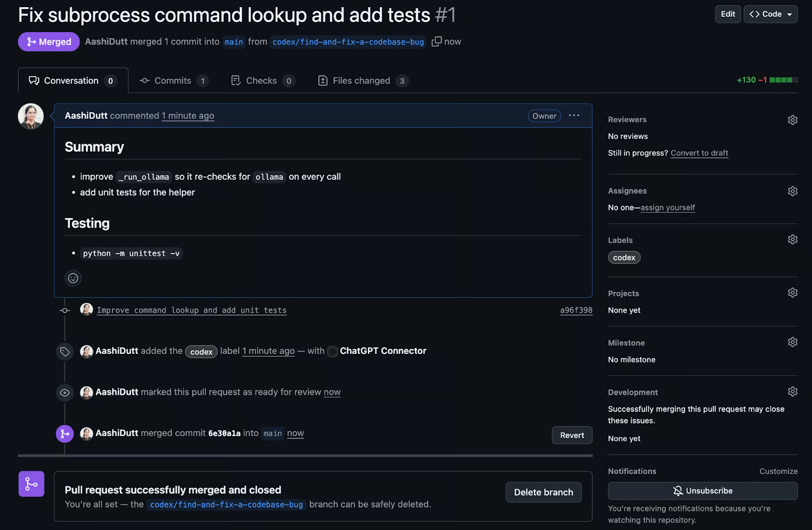The width and height of the screenshot is (812, 530).
Task: Open commit a96f398
Action: (576, 310)
